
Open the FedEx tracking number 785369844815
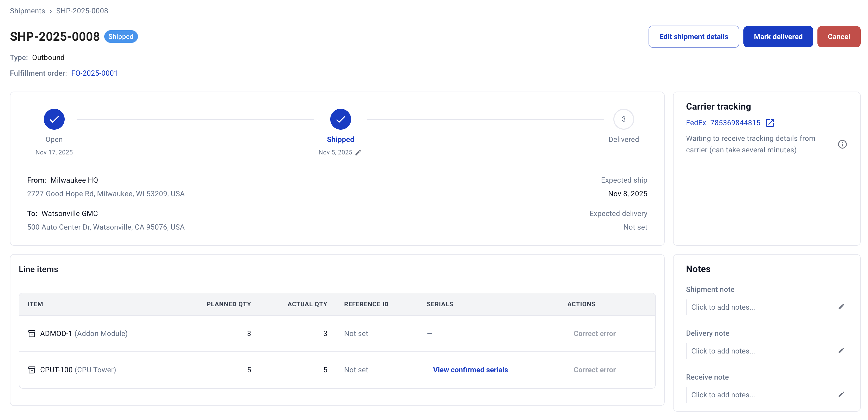[735, 123]
